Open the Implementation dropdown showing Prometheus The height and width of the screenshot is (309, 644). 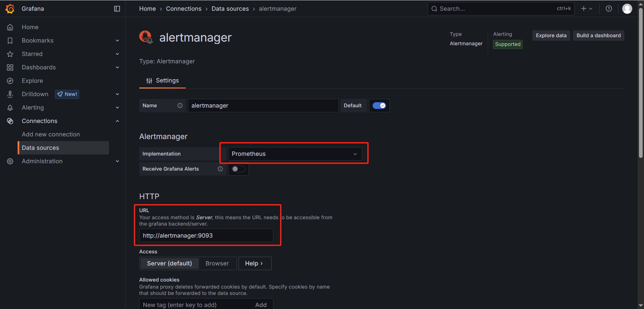[x=294, y=154]
